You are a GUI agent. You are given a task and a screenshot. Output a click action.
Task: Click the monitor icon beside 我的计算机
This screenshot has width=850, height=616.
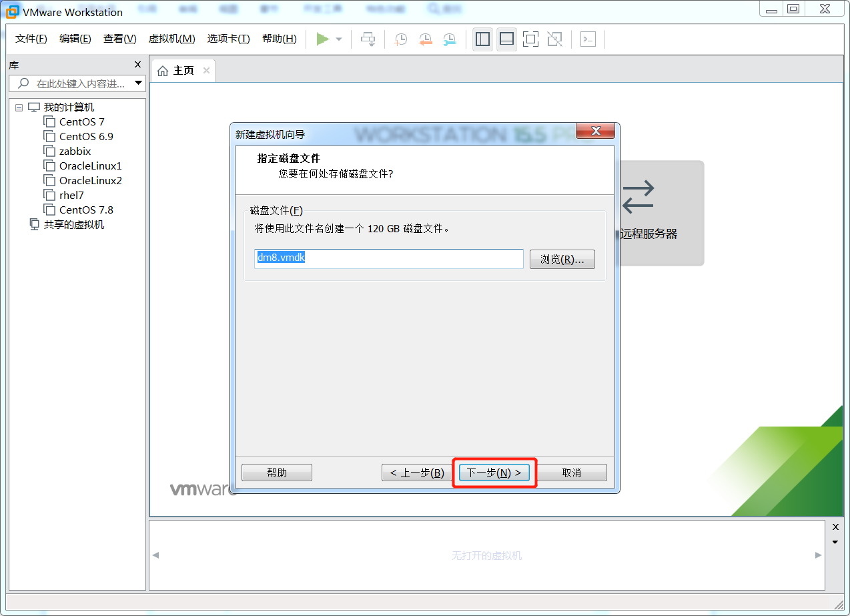click(x=34, y=107)
